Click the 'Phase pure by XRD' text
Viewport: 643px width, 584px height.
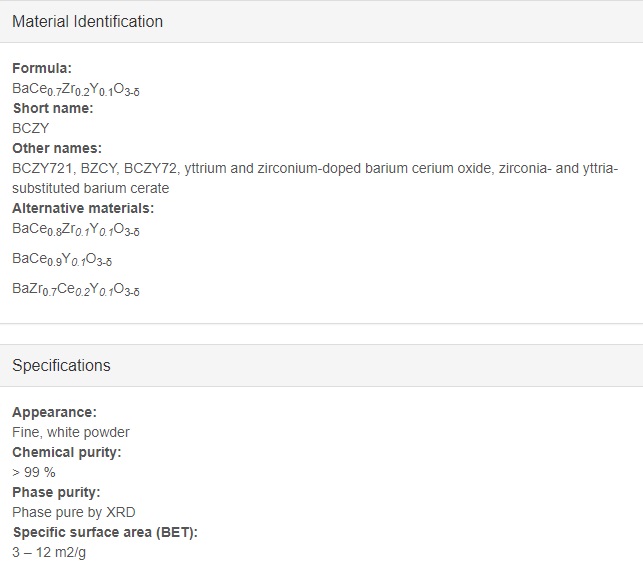point(74,512)
